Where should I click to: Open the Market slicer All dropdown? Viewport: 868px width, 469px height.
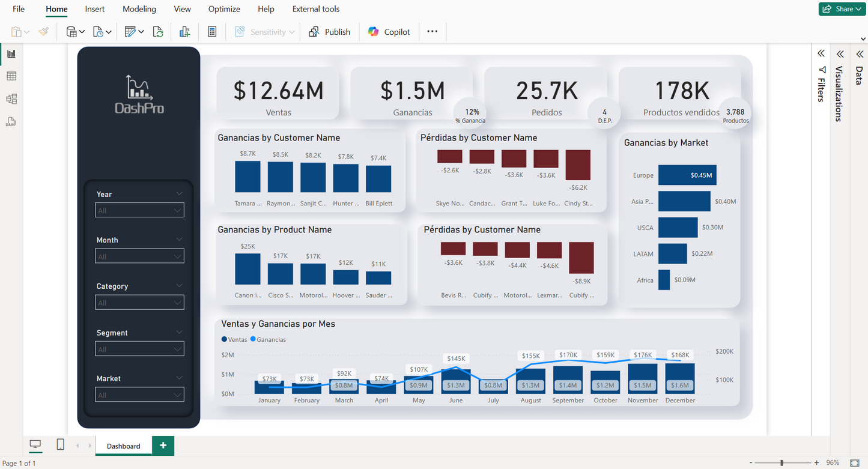click(139, 395)
